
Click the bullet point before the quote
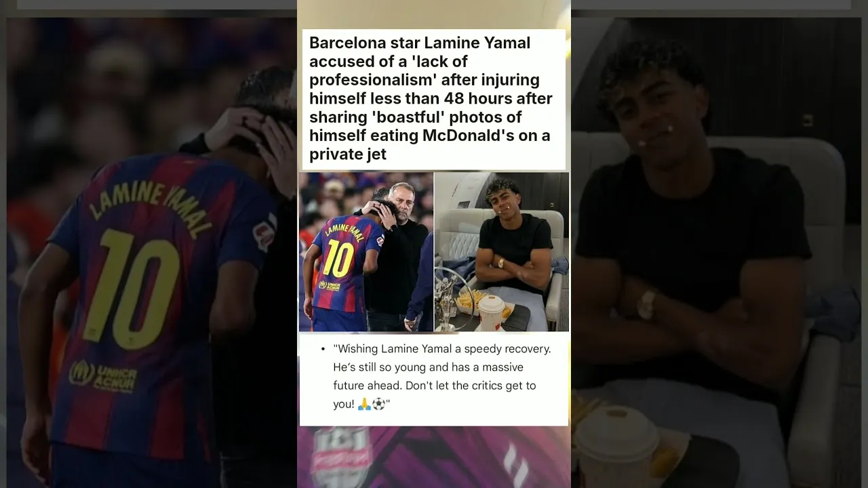click(x=322, y=350)
